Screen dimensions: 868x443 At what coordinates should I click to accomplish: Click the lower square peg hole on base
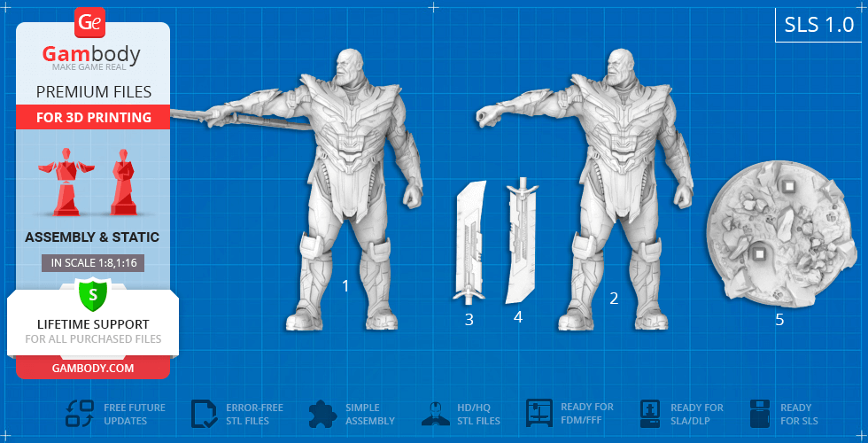759,253
